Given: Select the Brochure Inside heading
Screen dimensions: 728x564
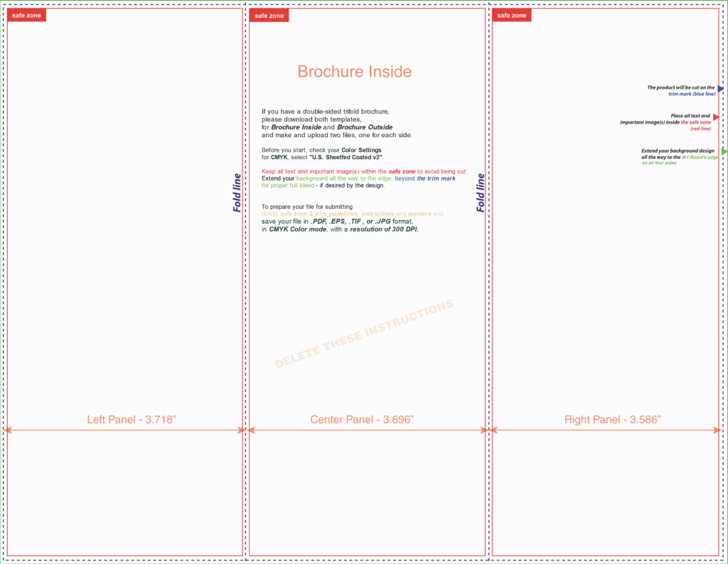Looking at the screenshot, I should pos(354,72).
